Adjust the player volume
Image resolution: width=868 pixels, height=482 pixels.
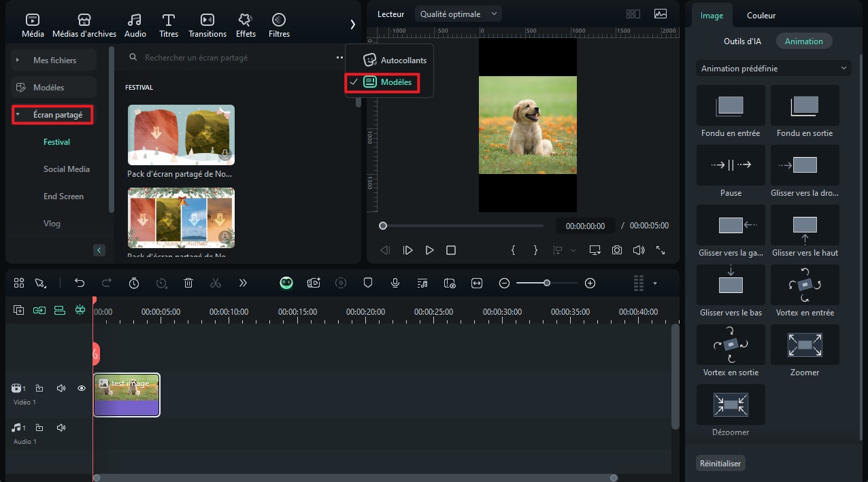point(638,250)
